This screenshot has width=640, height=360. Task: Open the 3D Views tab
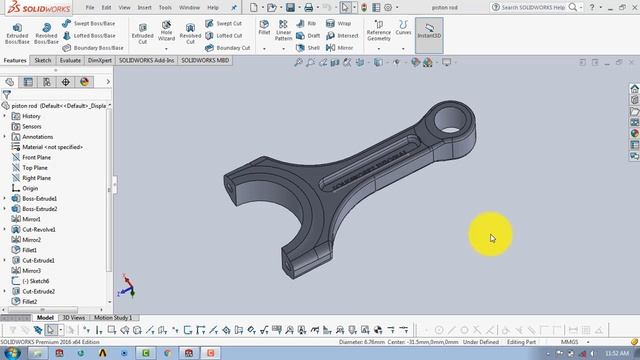(x=73, y=318)
